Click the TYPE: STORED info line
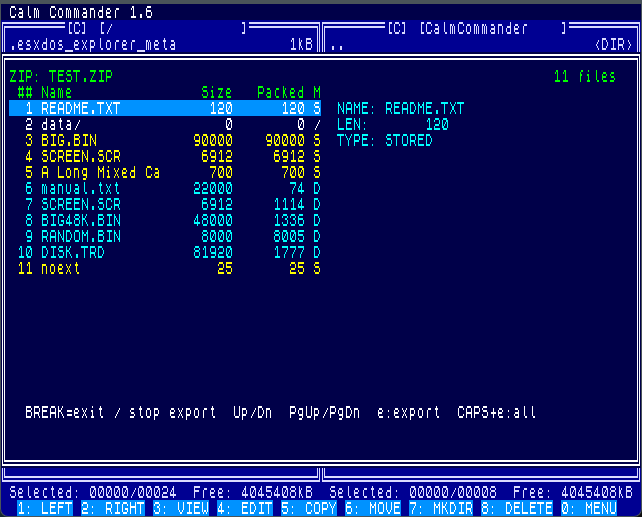 tap(384, 140)
